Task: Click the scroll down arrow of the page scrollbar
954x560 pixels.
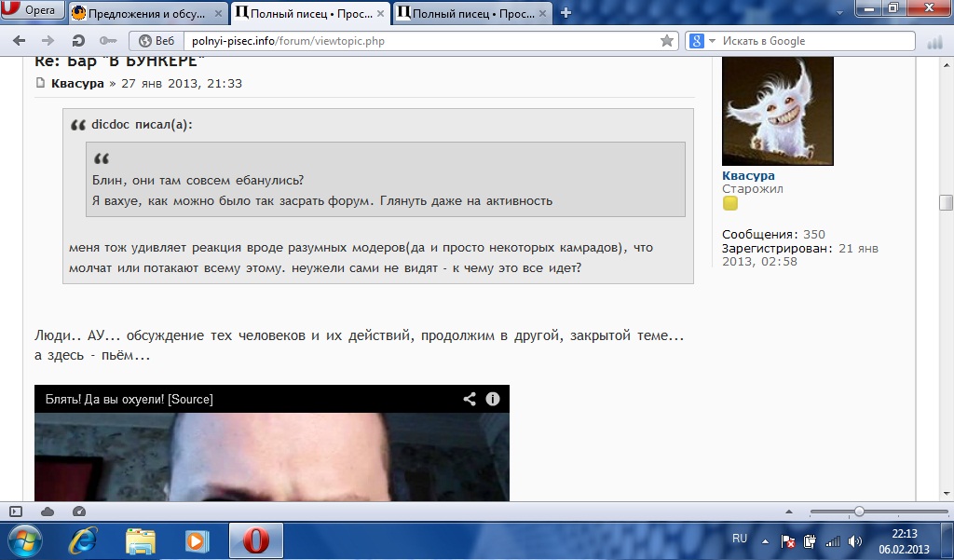Action: pos(946,494)
